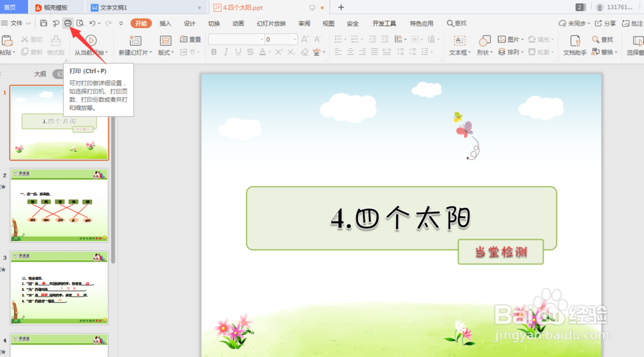
Task: Click the Share (分享) button
Action: [x=605, y=23]
